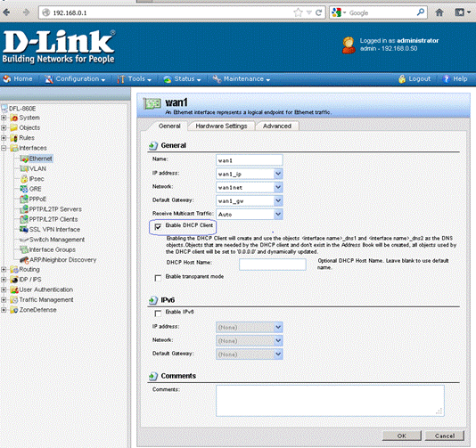Click the OK button
The image size is (476, 448).
[402, 436]
